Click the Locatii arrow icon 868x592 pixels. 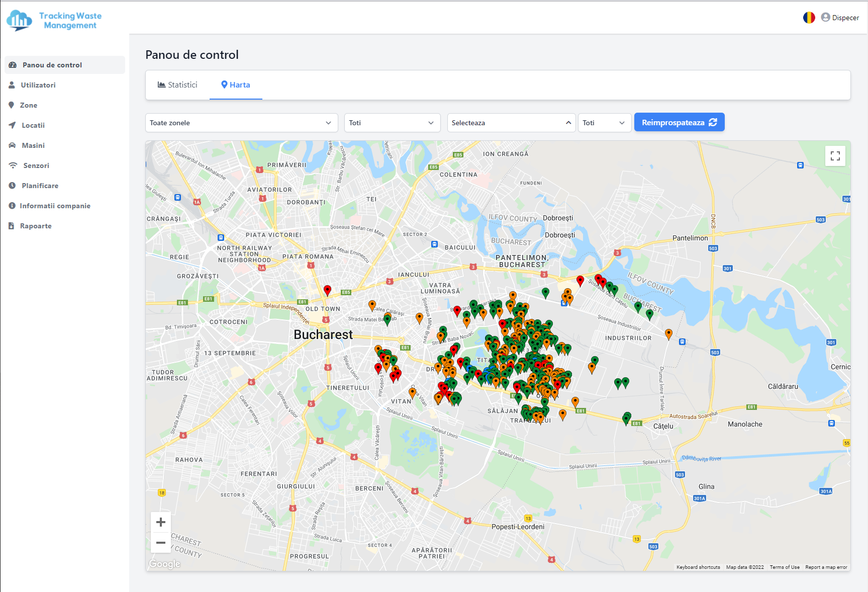[12, 125]
